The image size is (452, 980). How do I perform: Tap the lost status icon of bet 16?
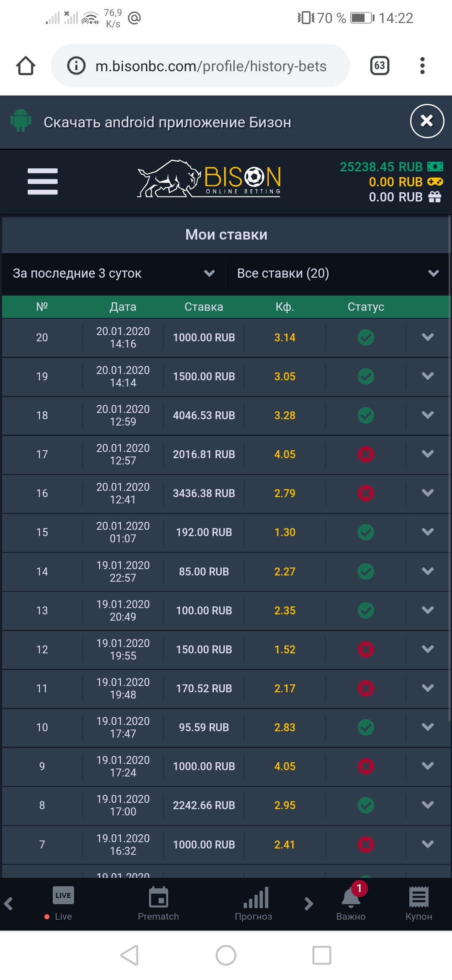coord(366,493)
